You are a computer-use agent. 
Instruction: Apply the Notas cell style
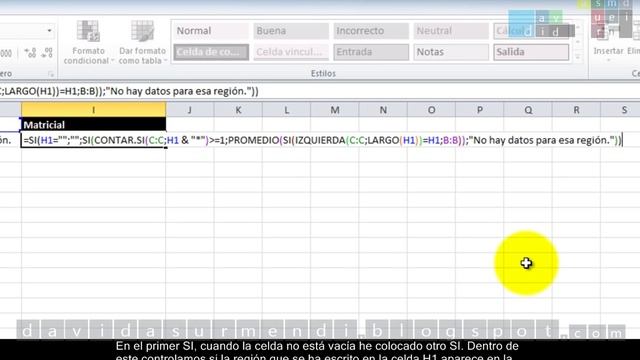pyautogui.click(x=451, y=52)
